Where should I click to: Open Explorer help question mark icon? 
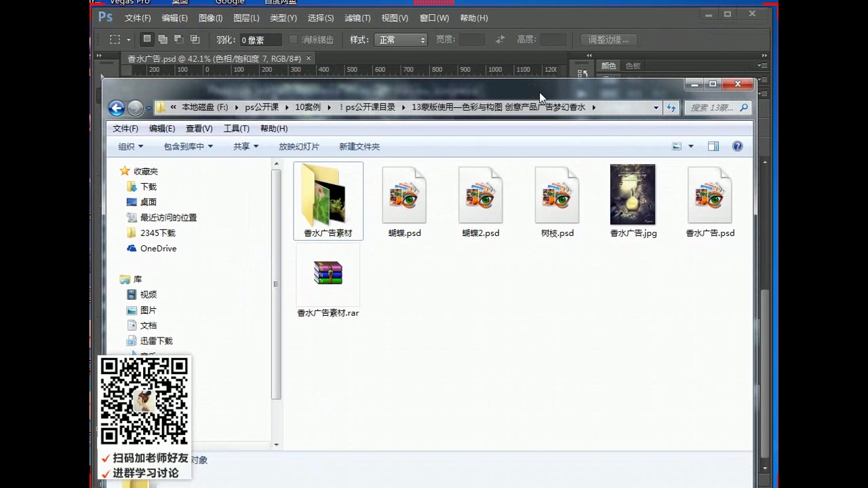(738, 146)
